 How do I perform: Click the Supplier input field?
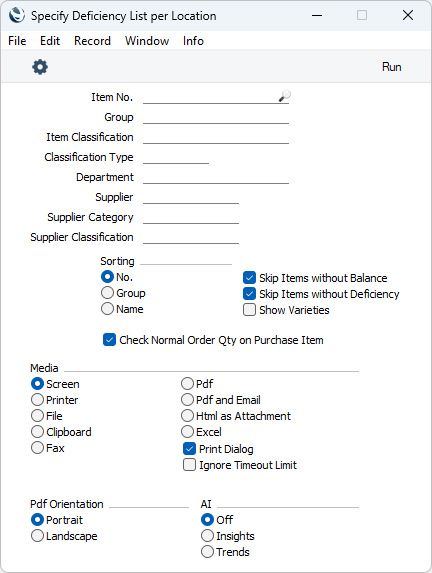tap(191, 197)
